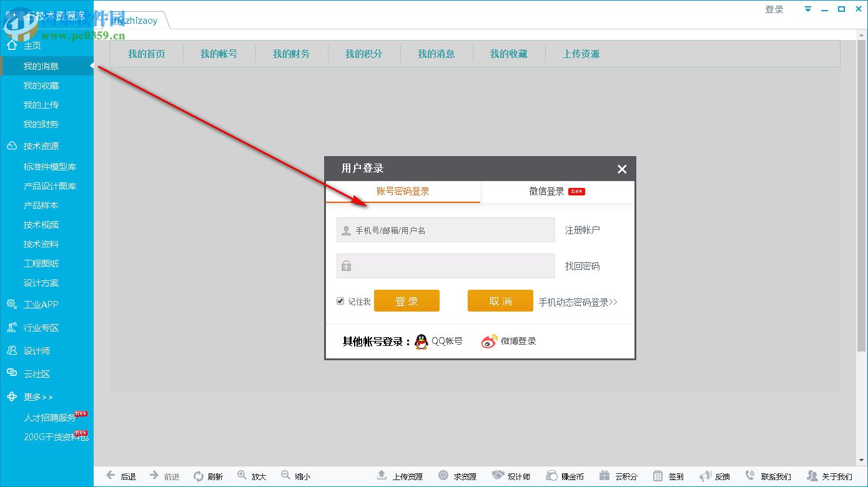This screenshot has width=868, height=487.
Task: Click the calendar icon for 签到
Action: click(658, 476)
